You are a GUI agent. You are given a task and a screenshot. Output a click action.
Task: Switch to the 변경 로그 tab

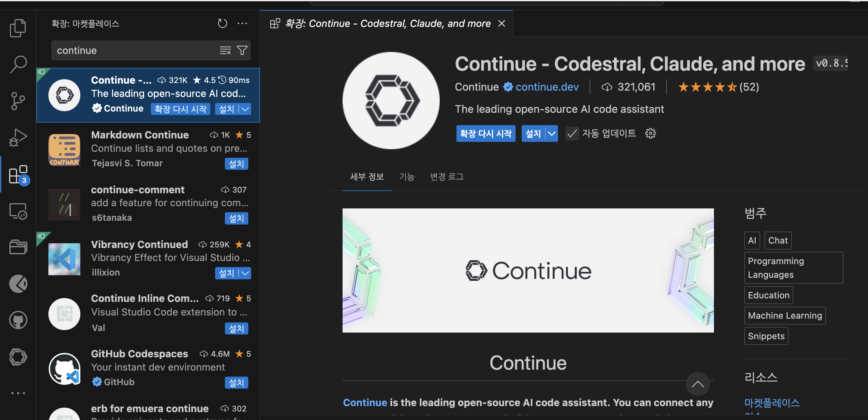tap(447, 176)
